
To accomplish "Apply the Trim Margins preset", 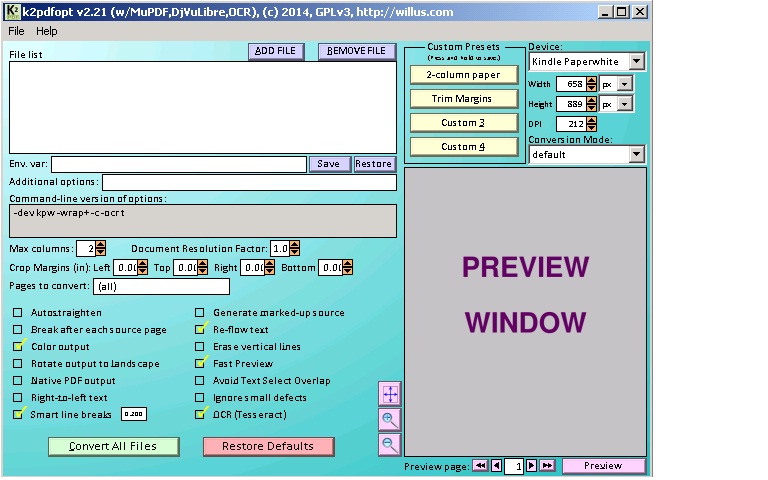I will pyautogui.click(x=463, y=99).
